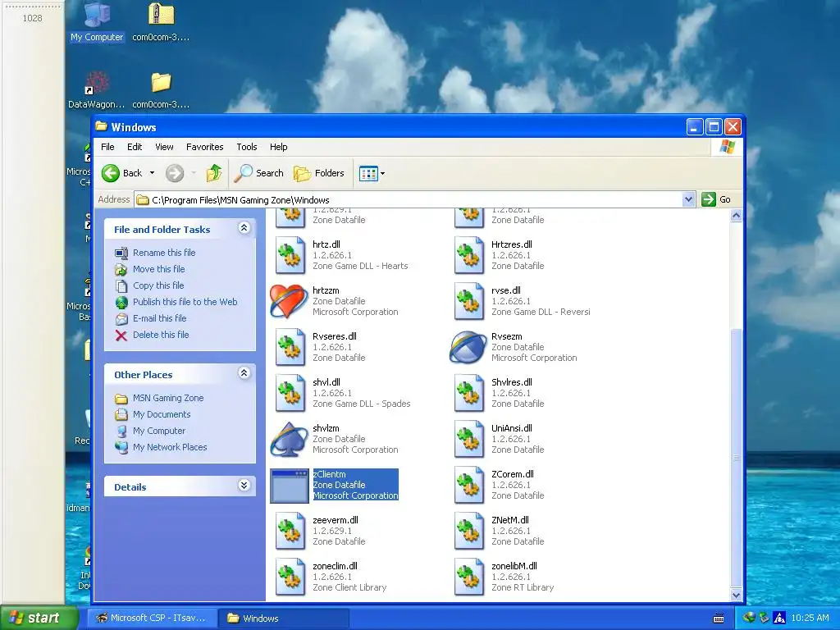Open the Tools menu

coord(247,147)
